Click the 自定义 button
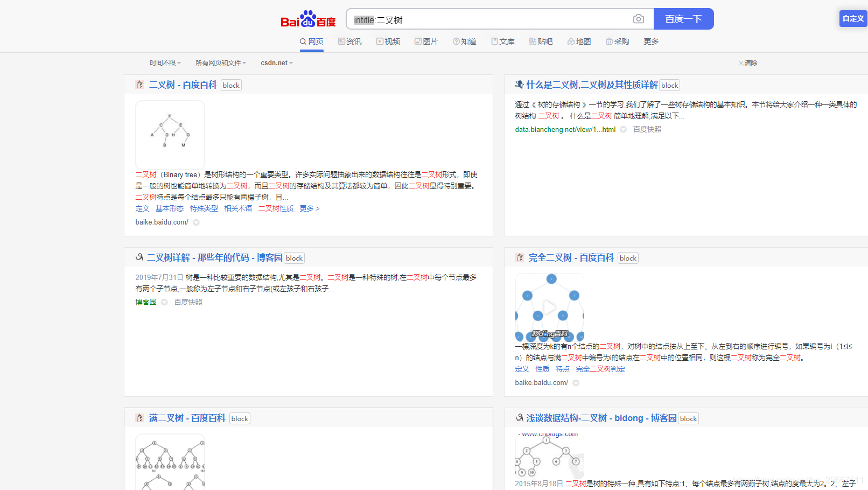Viewport: 868px width, 490px height. [x=853, y=18]
